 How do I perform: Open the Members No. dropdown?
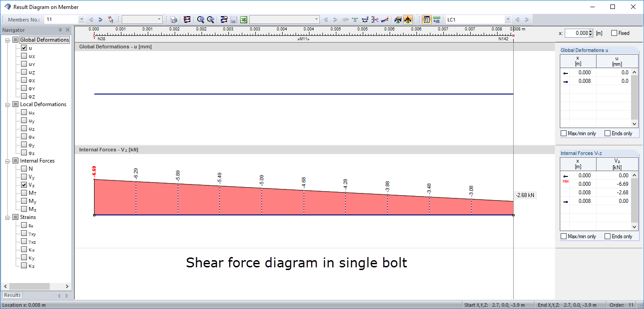pos(81,19)
